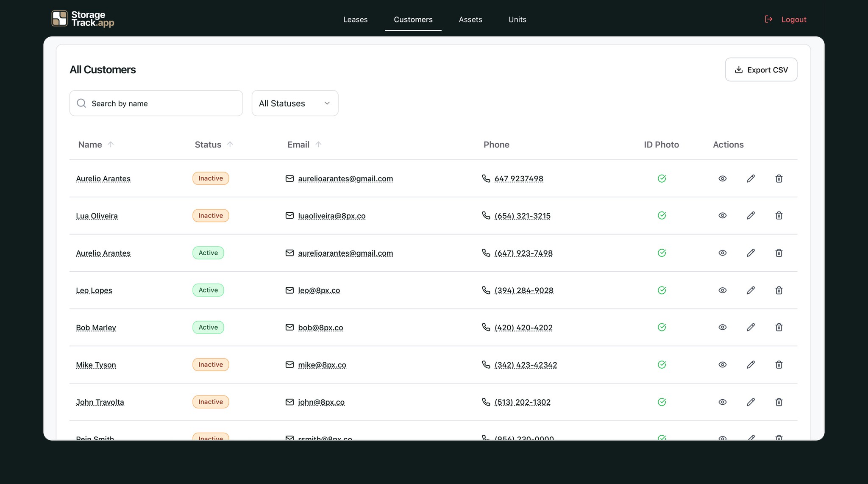
Task: Delete Bob Marley with trash icon
Action: pos(779,327)
